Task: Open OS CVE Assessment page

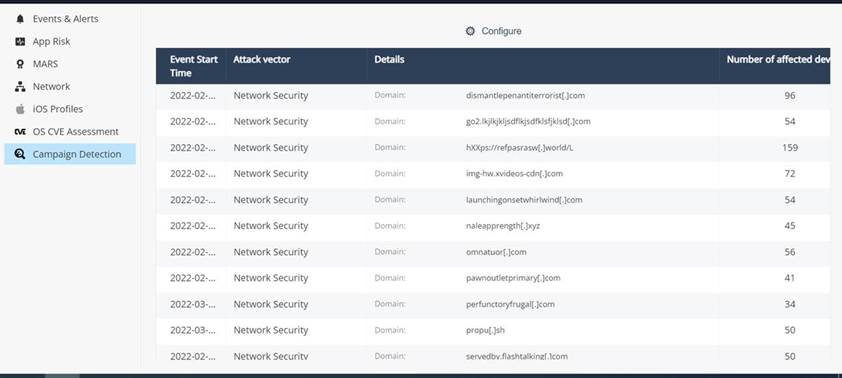Action: [76, 132]
